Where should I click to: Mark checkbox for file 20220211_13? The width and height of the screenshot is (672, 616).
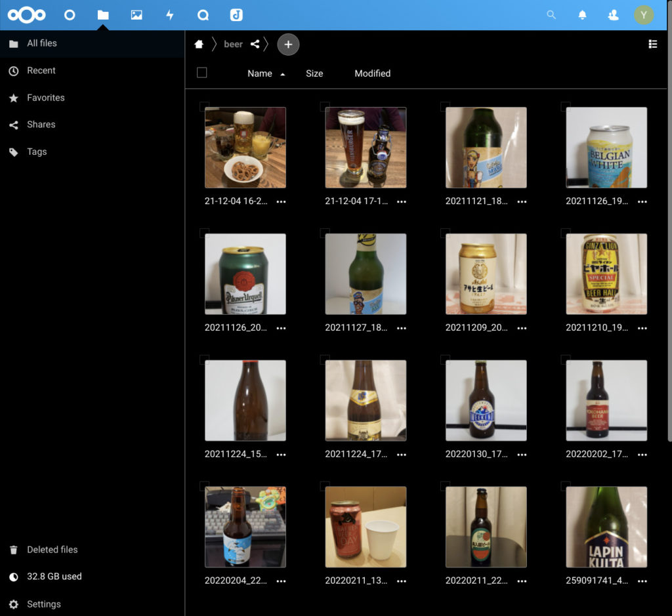[x=325, y=485]
